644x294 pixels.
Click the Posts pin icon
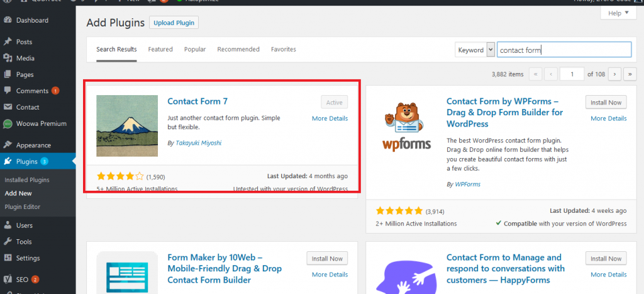(x=8, y=42)
